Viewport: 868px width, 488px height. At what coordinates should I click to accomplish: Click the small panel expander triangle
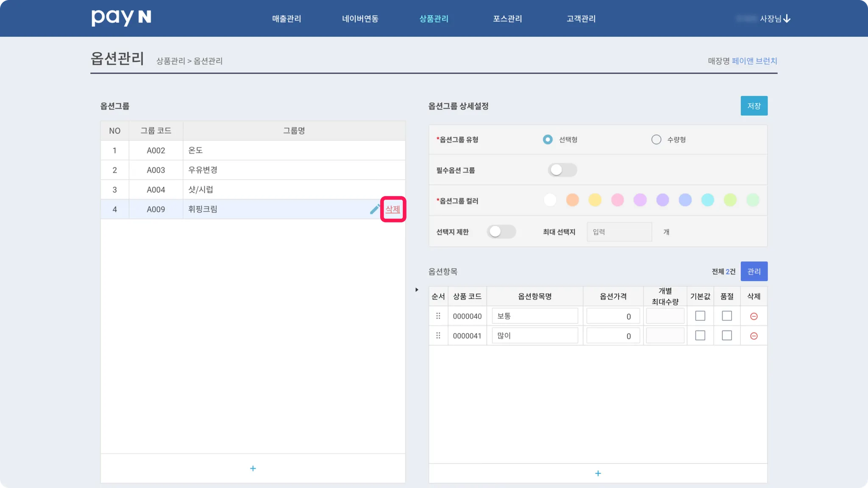417,290
